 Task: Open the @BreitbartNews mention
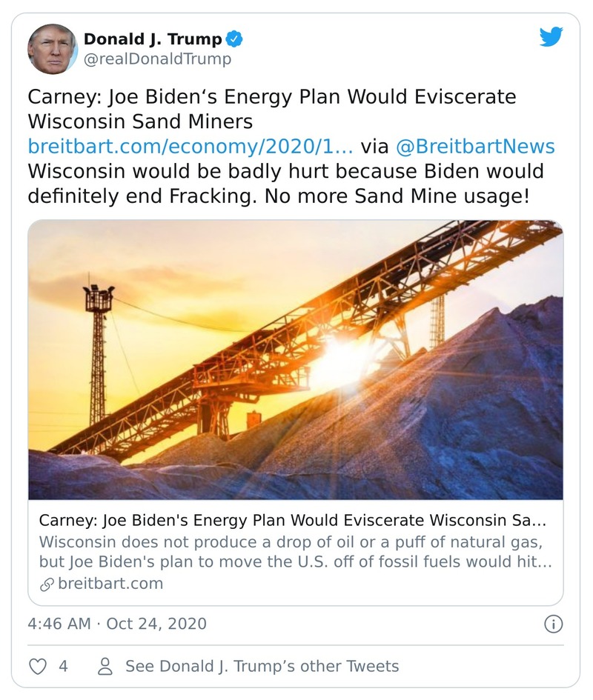point(474,147)
